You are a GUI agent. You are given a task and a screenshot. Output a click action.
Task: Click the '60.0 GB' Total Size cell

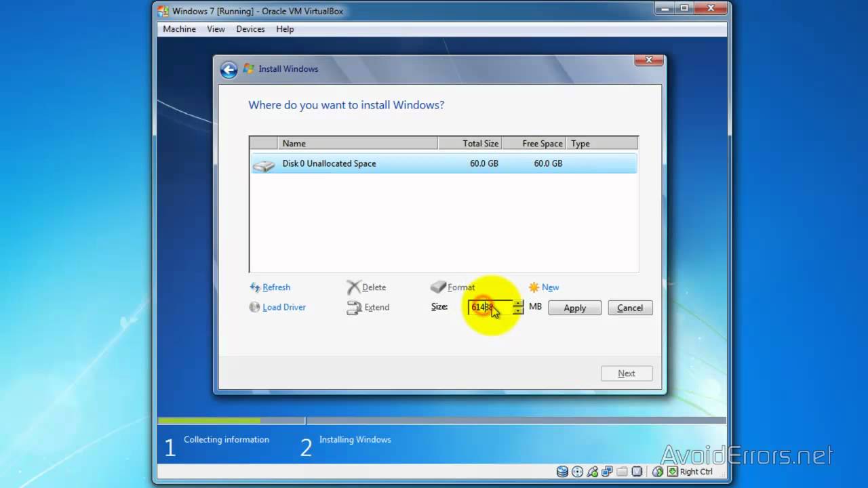click(484, 163)
